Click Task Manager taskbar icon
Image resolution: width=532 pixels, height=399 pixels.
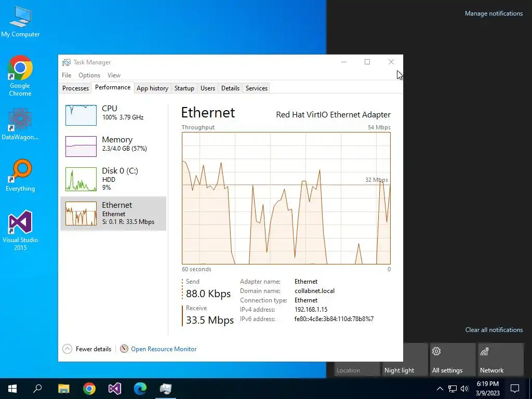tap(166, 389)
